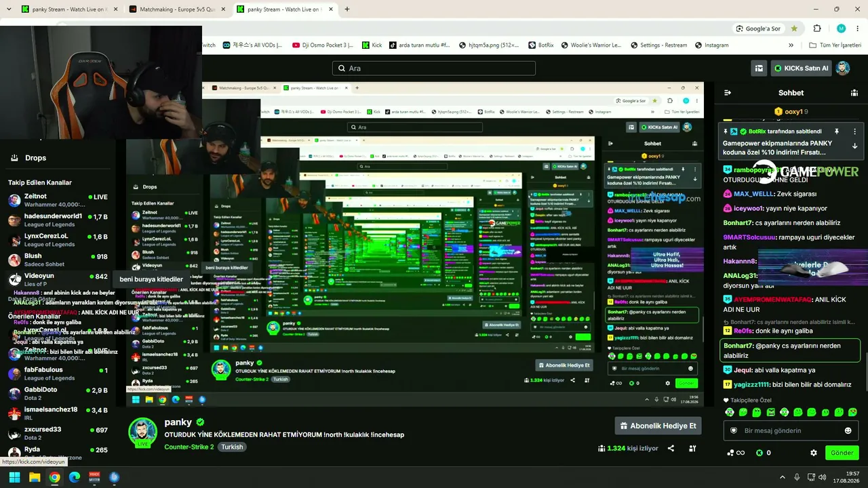Click the Abonelik Hediye Et button
This screenshot has width=868, height=488.
[658, 426]
